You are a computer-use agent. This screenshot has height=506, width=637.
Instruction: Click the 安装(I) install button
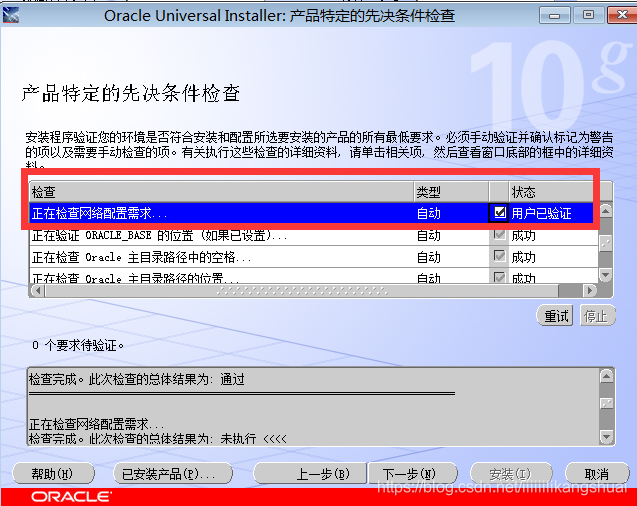click(511, 474)
